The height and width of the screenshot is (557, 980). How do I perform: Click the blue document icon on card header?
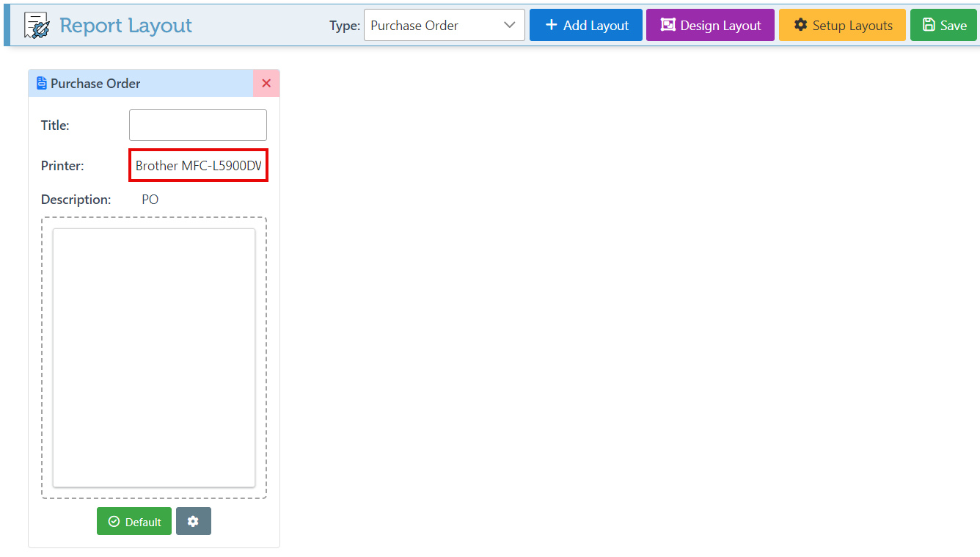pyautogui.click(x=42, y=84)
